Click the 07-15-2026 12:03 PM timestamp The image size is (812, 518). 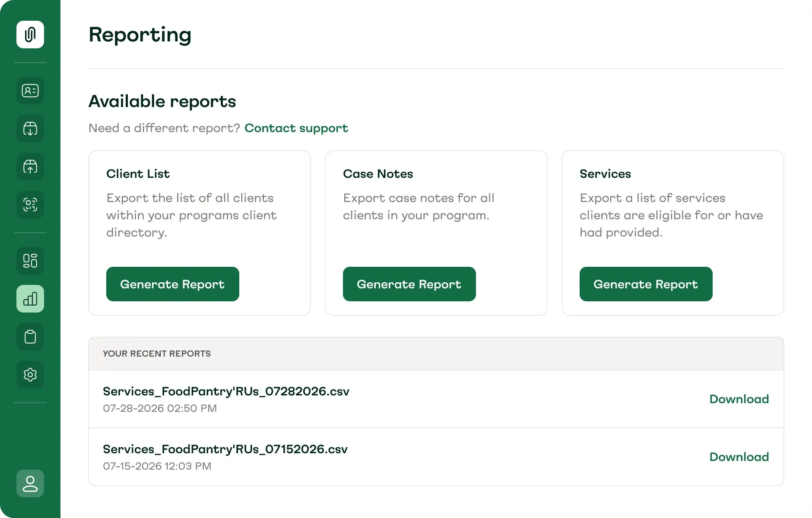click(157, 466)
